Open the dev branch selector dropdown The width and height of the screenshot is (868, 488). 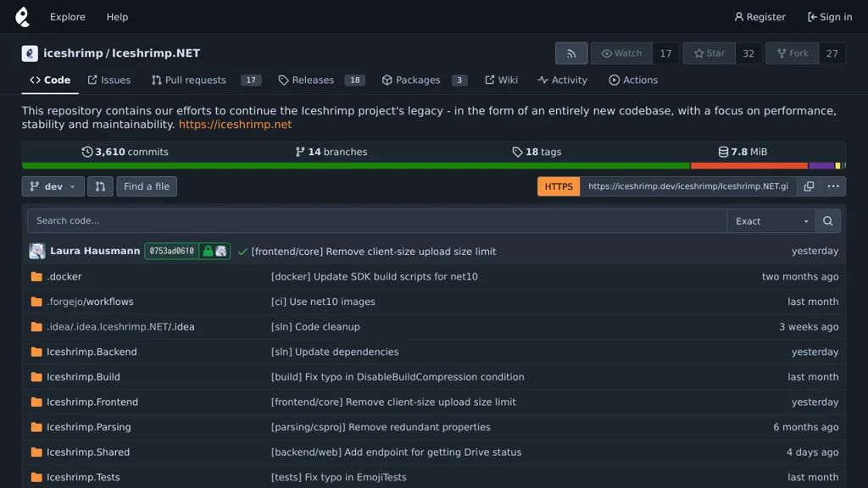pos(53,186)
